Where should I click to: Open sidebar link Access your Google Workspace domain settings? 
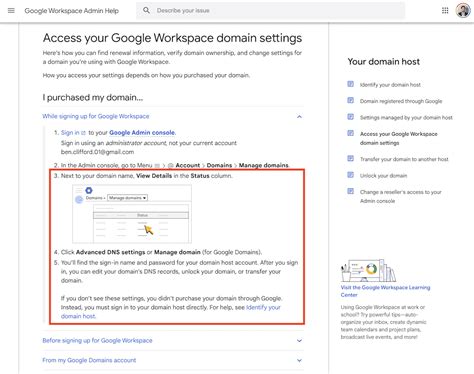click(x=399, y=138)
